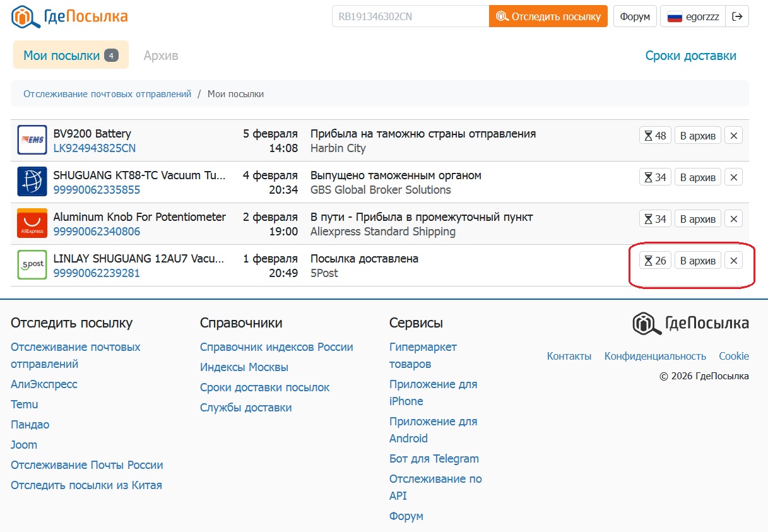Open tracking number LK924943825CN
The width and height of the screenshot is (768, 532).
point(94,148)
